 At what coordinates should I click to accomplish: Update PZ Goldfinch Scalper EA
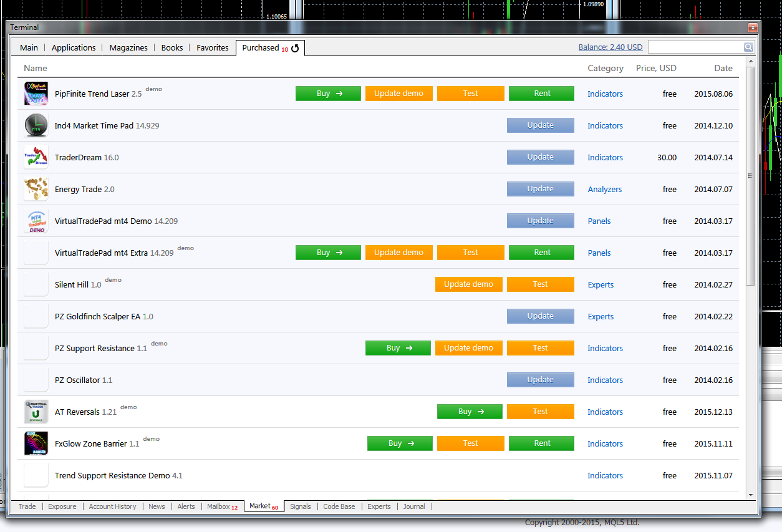point(541,316)
